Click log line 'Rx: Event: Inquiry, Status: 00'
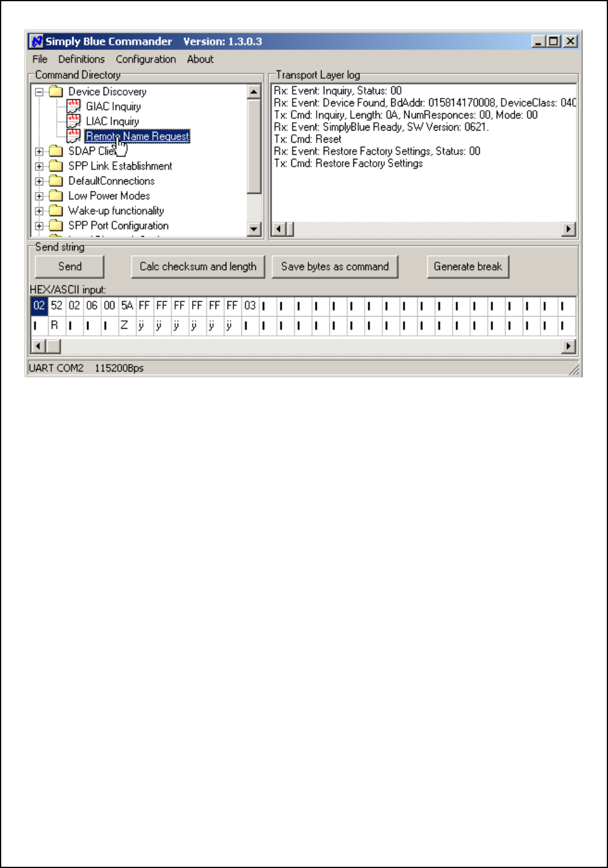The image size is (608, 868). [338, 91]
